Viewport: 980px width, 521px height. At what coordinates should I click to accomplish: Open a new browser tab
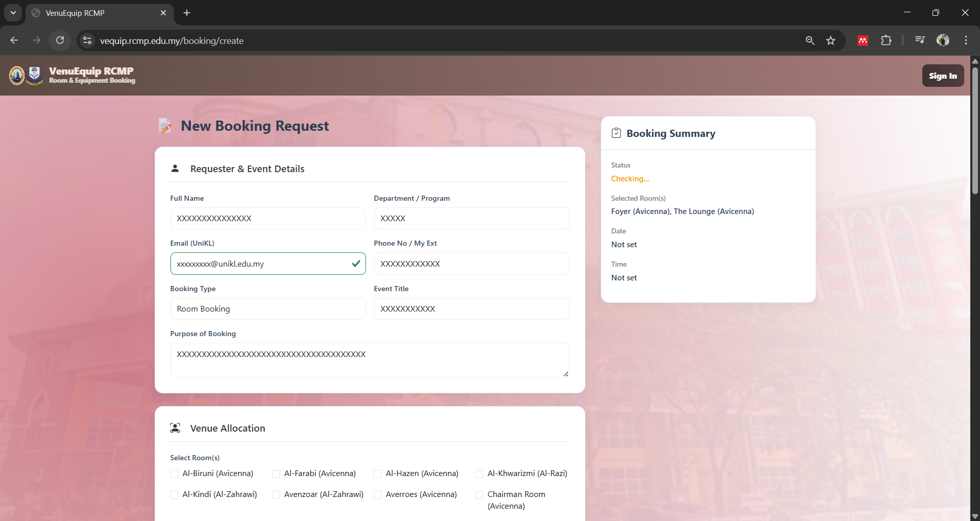[187, 13]
